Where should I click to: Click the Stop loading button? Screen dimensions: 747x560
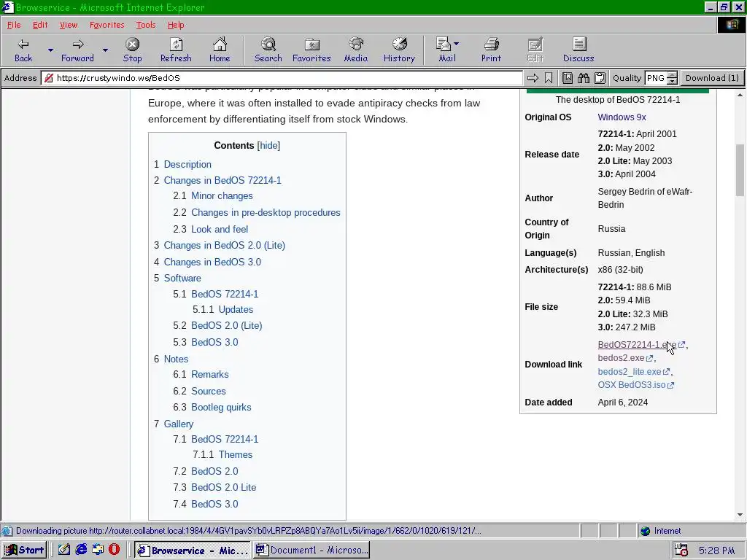(x=133, y=50)
